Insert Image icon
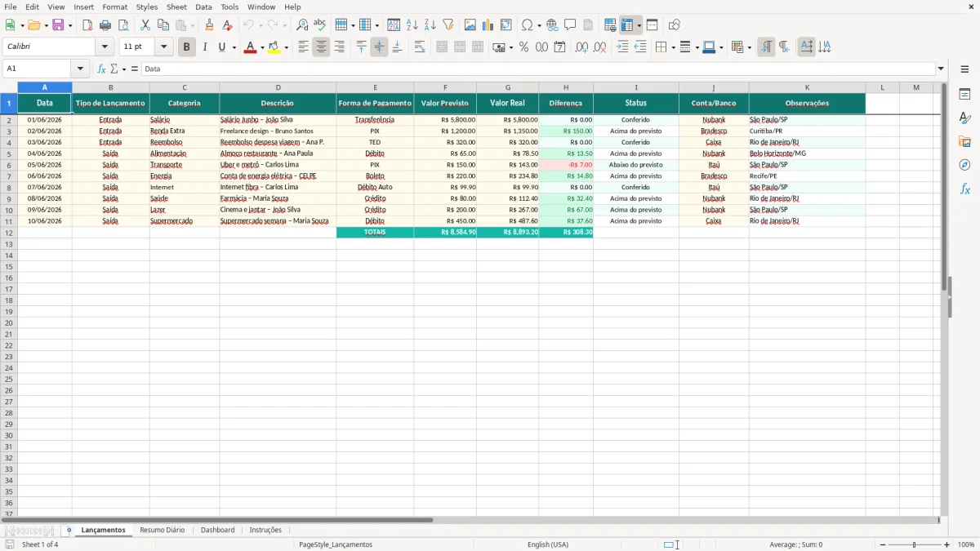This screenshot has width=980, height=551. tap(470, 25)
